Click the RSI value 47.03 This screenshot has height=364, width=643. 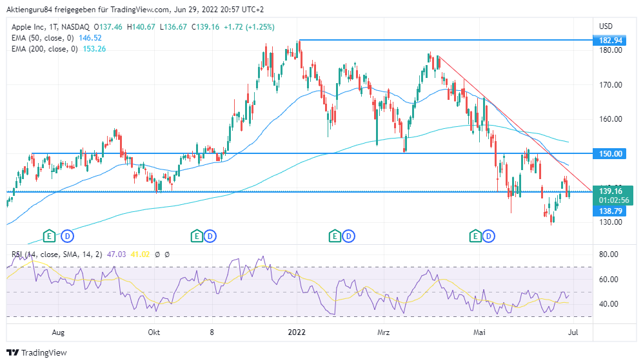click(117, 254)
